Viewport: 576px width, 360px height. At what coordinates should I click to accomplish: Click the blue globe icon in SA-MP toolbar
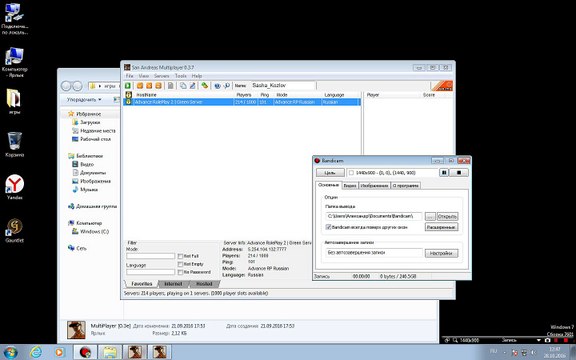pyautogui.click(x=217, y=86)
